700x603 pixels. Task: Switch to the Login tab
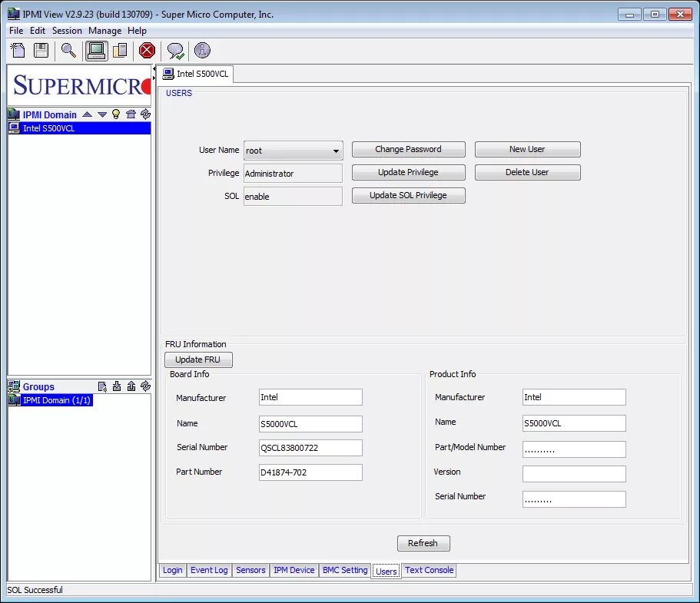pyautogui.click(x=173, y=570)
